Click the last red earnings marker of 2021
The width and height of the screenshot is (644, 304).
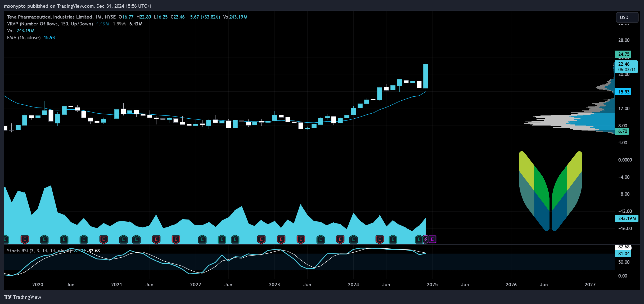(x=176, y=239)
